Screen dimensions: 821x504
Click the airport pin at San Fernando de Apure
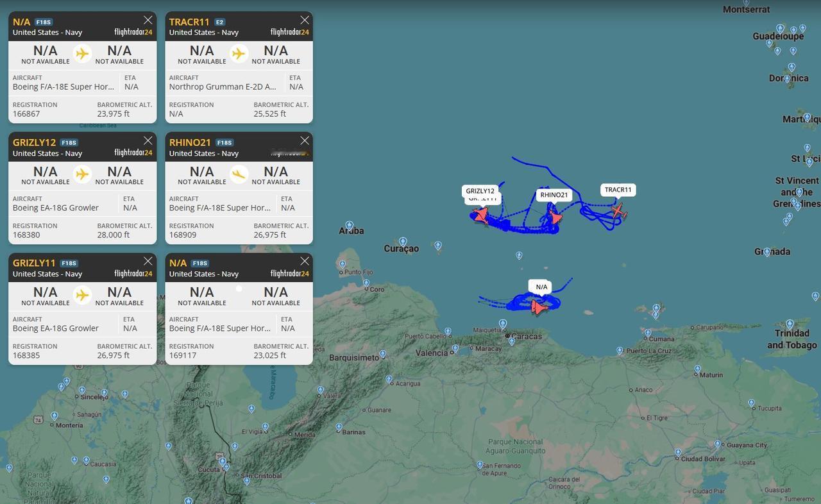pyautogui.click(x=480, y=465)
